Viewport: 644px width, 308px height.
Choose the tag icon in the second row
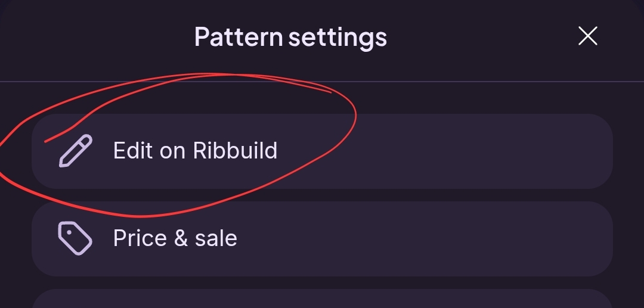pos(75,239)
